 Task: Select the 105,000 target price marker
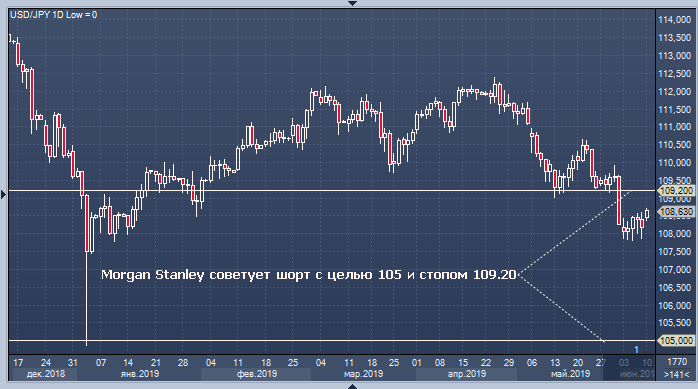tap(676, 340)
